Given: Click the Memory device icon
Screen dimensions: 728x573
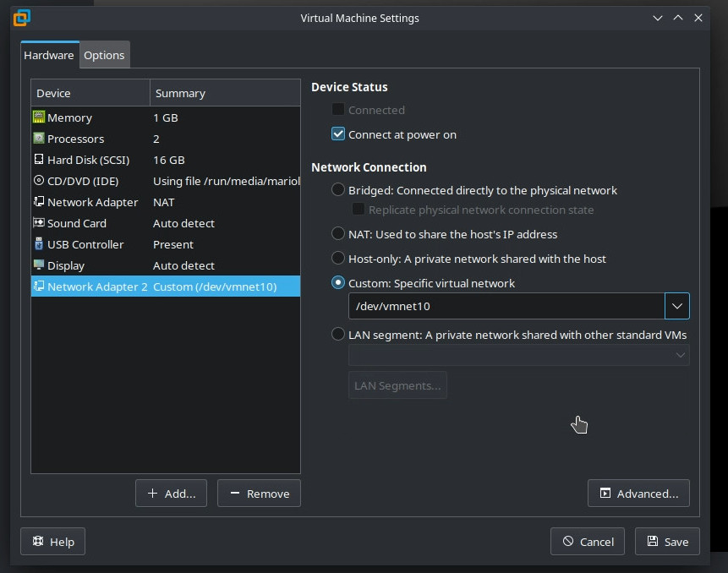Looking at the screenshot, I should coord(39,117).
